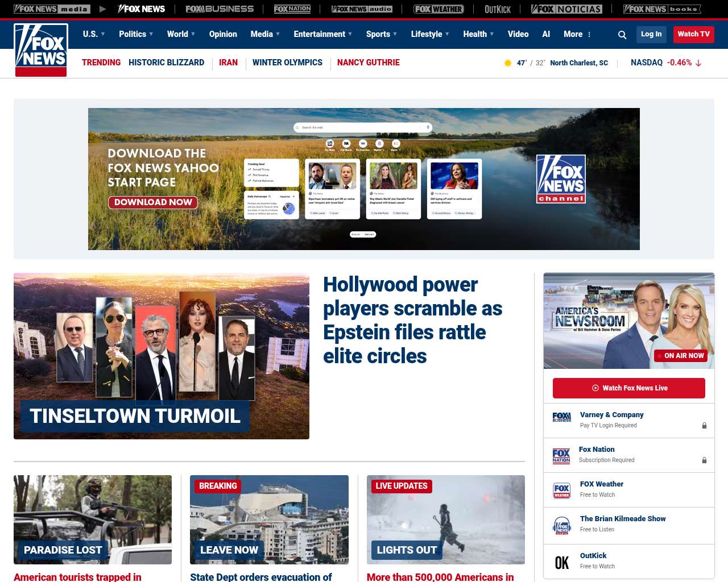Click the Fox Weather logo in top bar

(x=439, y=9)
